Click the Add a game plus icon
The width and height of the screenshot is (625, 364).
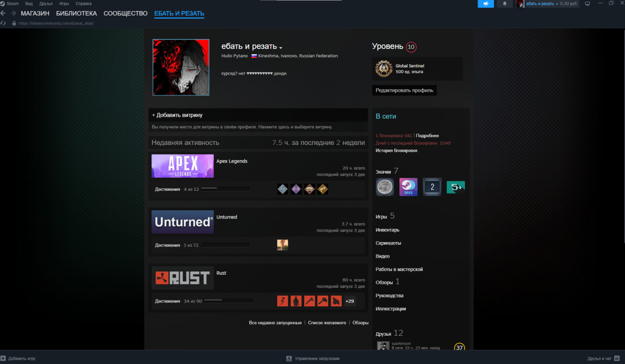coord(3,359)
